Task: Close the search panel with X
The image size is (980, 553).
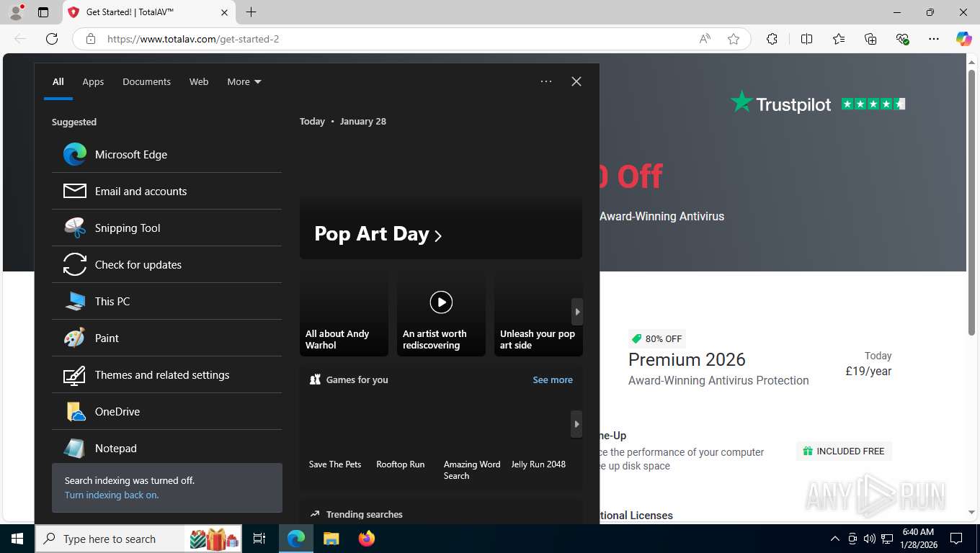Action: [576, 81]
